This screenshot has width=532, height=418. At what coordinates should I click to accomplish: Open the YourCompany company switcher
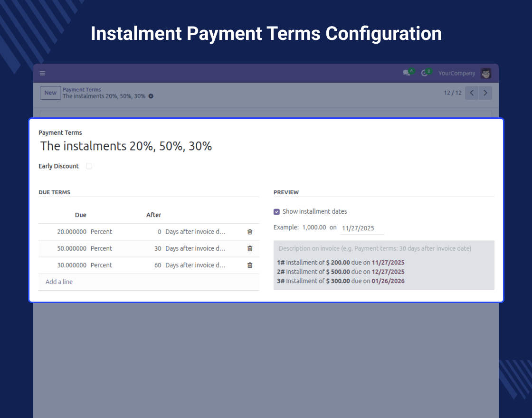coord(456,73)
